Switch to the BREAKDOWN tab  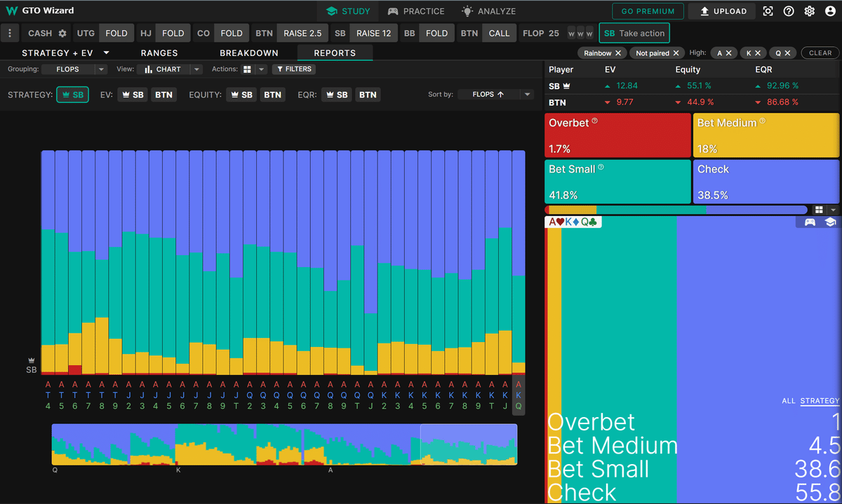(249, 53)
